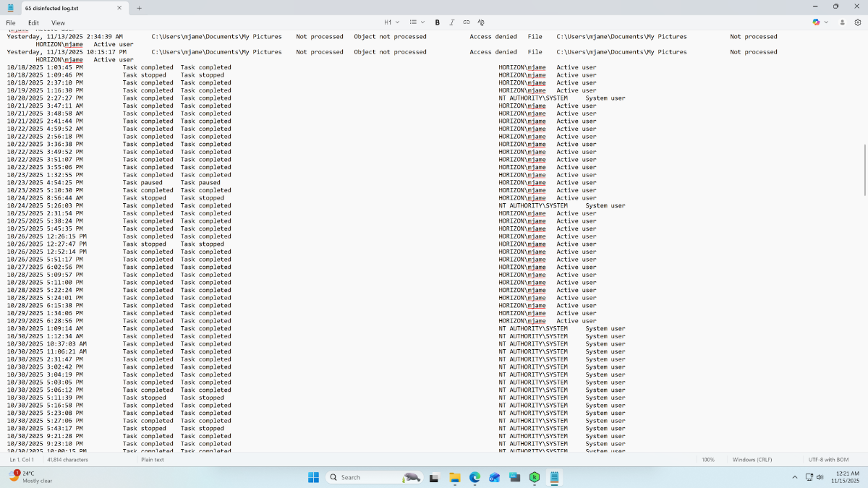
Task: Click the timestamp 10/19/2025 1:16:30 PM
Action: (45, 90)
